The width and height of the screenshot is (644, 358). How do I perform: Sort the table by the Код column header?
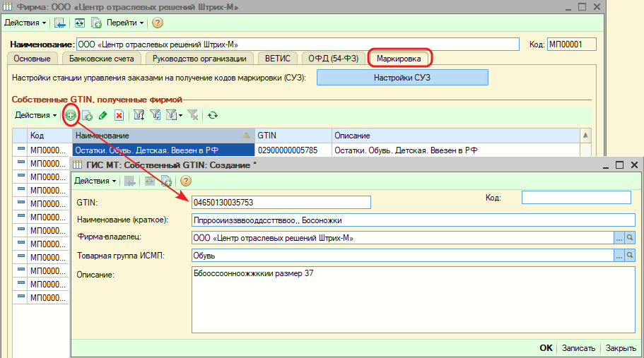[x=49, y=136]
